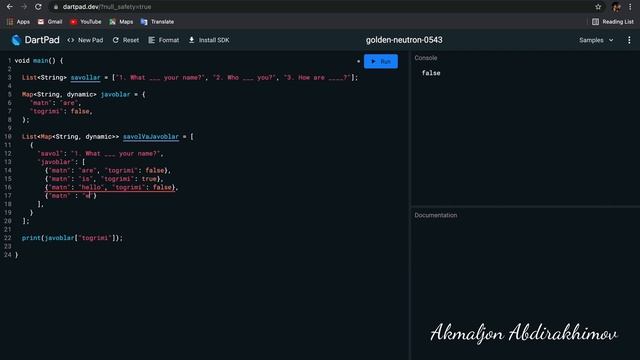Viewport: 640px width, 360px height.
Task: Run the code with Run button
Action: tap(381, 61)
